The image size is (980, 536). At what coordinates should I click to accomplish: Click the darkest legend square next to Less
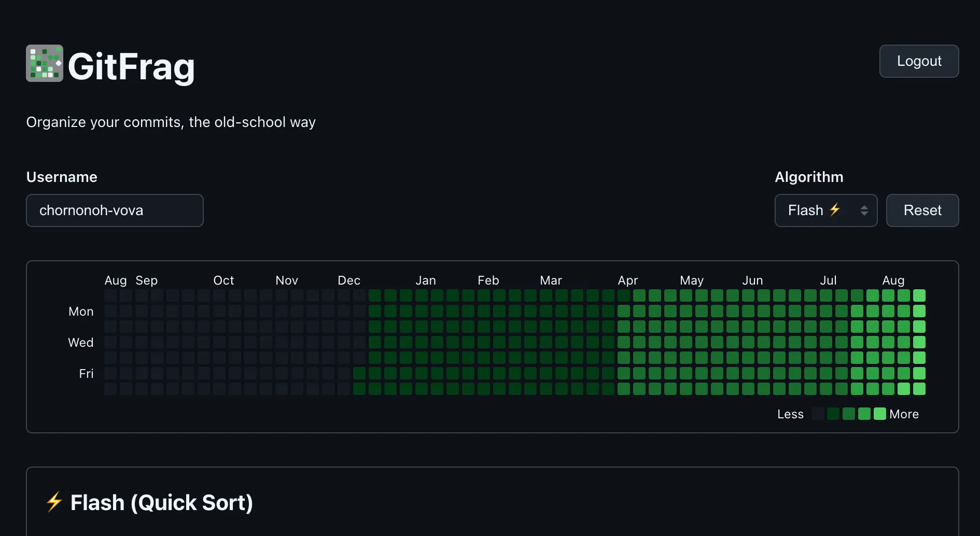click(x=818, y=414)
